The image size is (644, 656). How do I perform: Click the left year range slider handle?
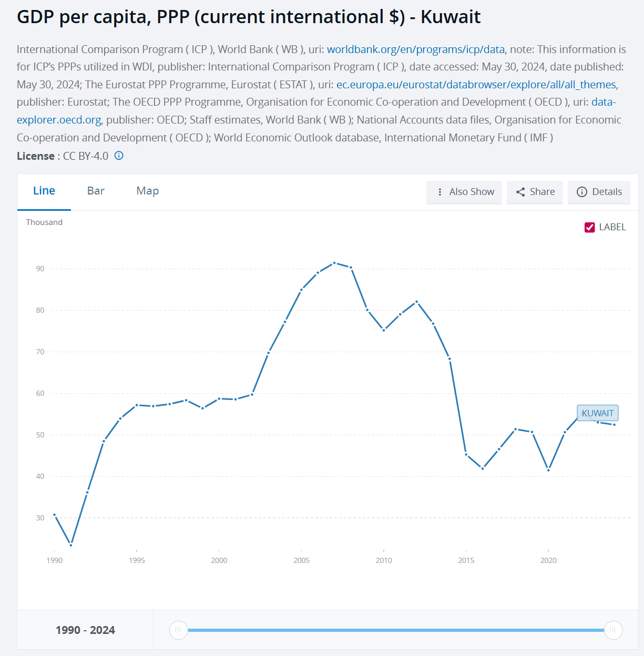pyautogui.click(x=179, y=630)
